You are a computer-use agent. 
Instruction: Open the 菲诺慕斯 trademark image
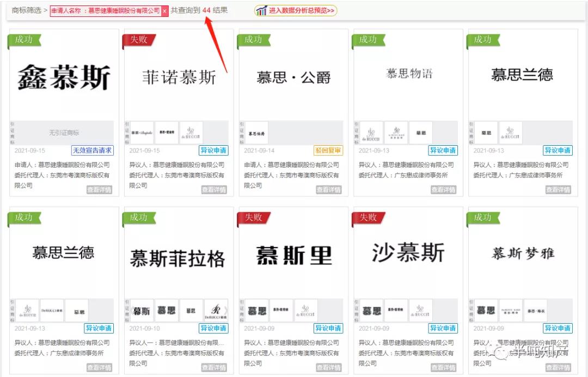tap(179, 77)
